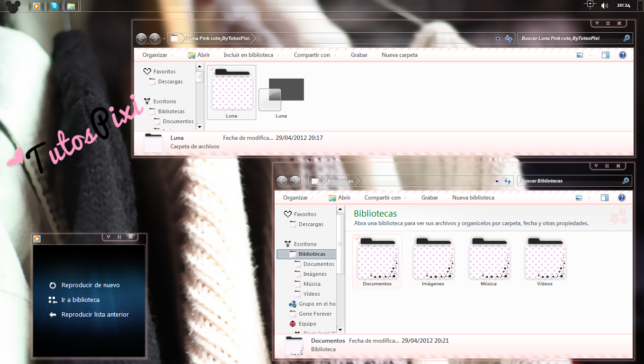Toggle preview pane in Bibliotecas window
Screen dimensions: 644x364
pos(605,198)
